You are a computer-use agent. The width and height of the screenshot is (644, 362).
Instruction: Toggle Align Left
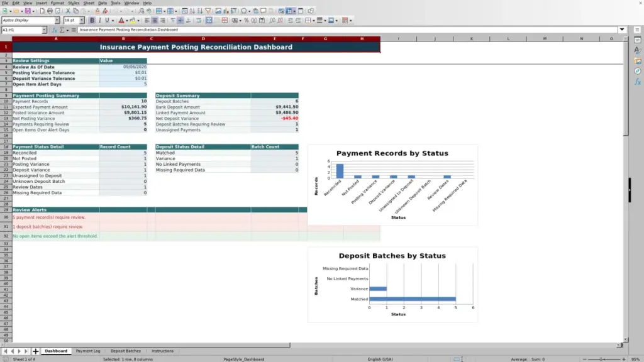coord(147,21)
